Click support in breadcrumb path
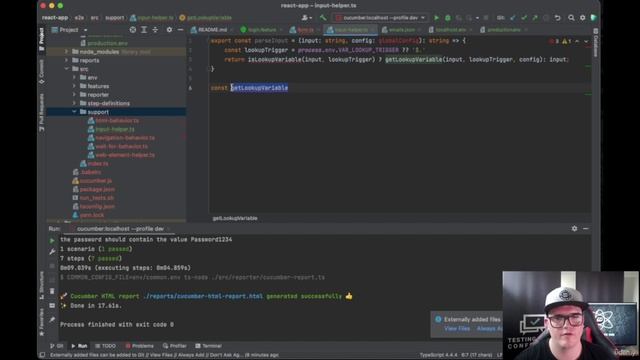 coord(115,18)
